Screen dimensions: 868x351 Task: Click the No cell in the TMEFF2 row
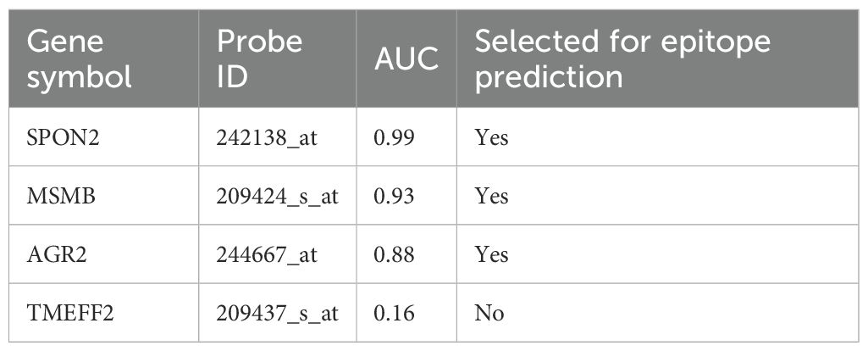pos(489,314)
